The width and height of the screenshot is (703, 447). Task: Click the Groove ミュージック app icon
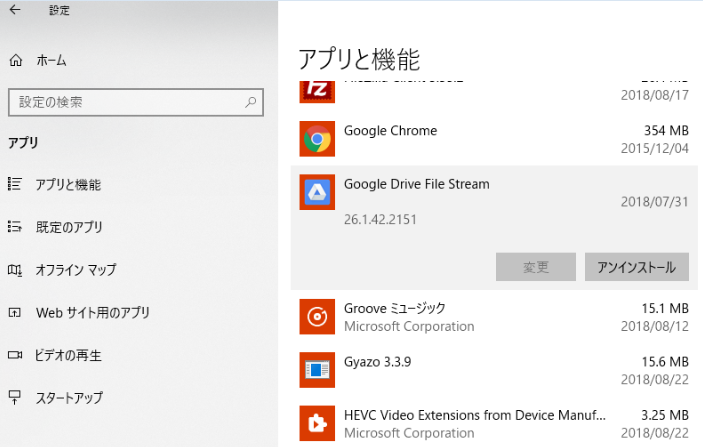[317, 317]
